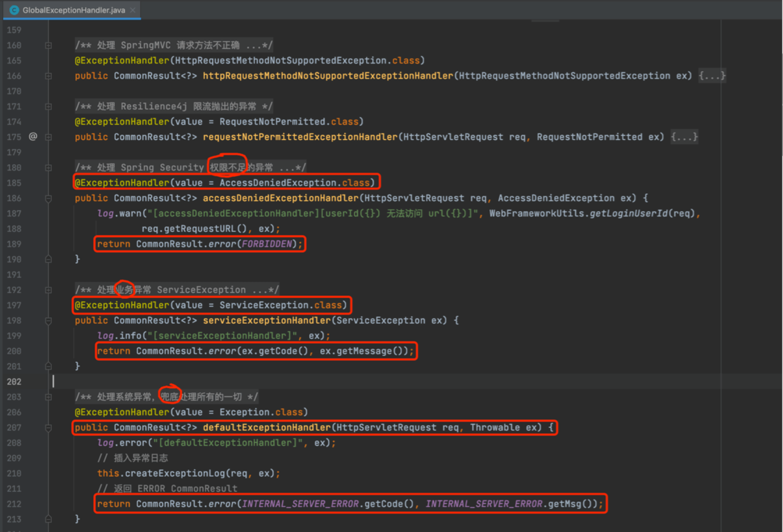The image size is (783, 532).
Task: Collapse accessDeniedExceptionHandler method at line 186
Action: tap(48, 198)
